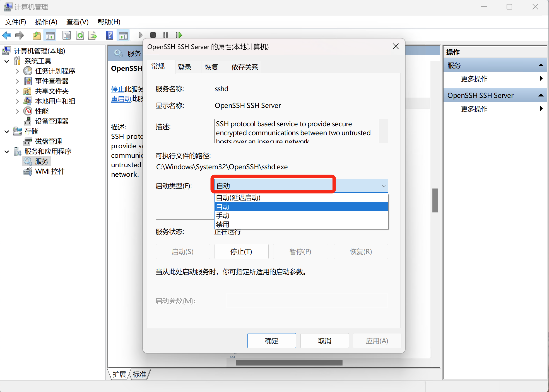Screen dimensions: 549x392
Task: Switch to the 依存关系 tab
Action: tap(245, 67)
